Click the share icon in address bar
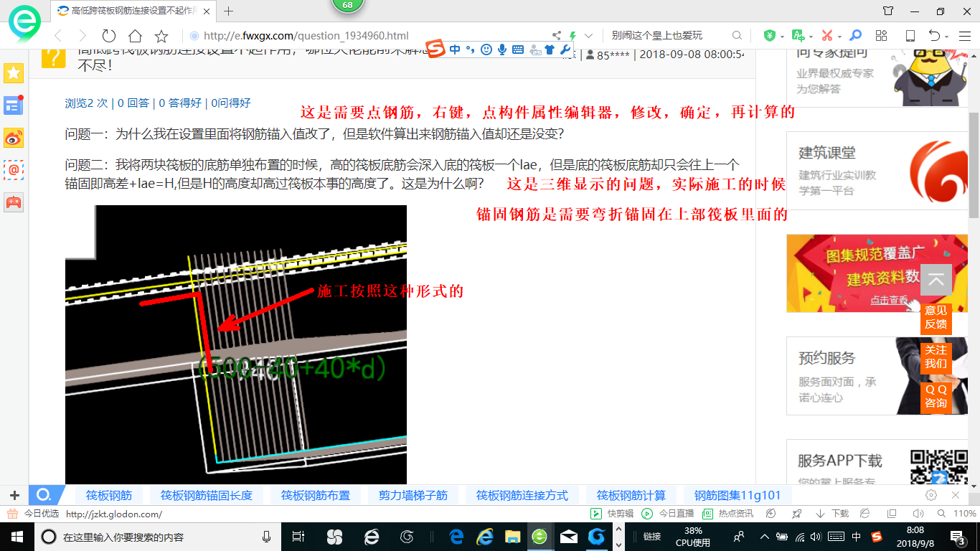Screen dimensions: 980x551 coord(557,36)
